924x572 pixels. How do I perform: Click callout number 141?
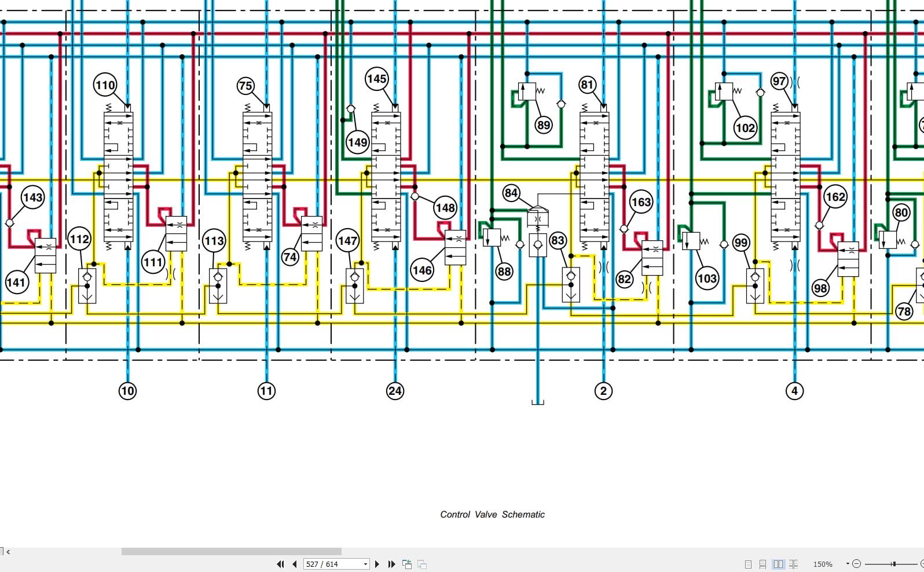click(x=16, y=283)
